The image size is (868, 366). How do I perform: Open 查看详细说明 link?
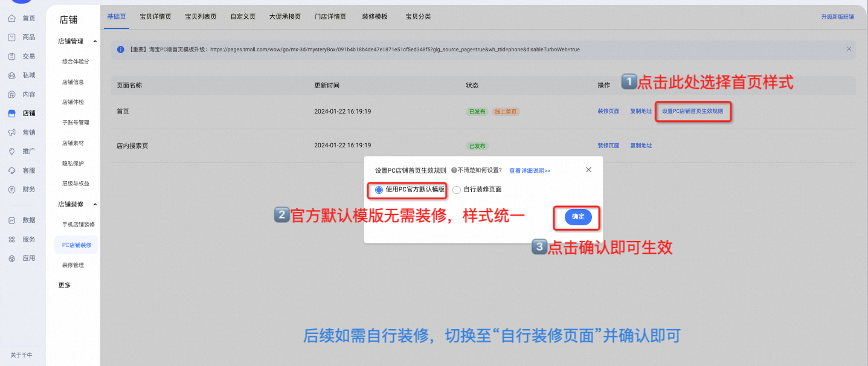530,171
